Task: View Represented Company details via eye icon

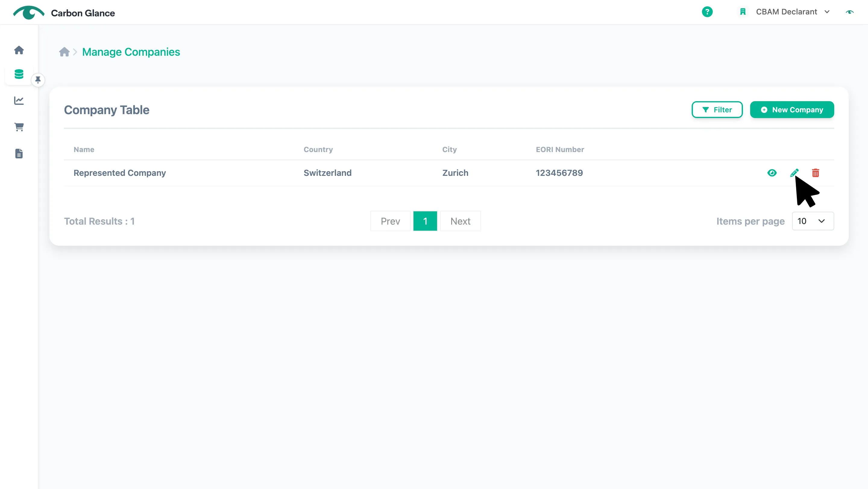Action: 772,173
